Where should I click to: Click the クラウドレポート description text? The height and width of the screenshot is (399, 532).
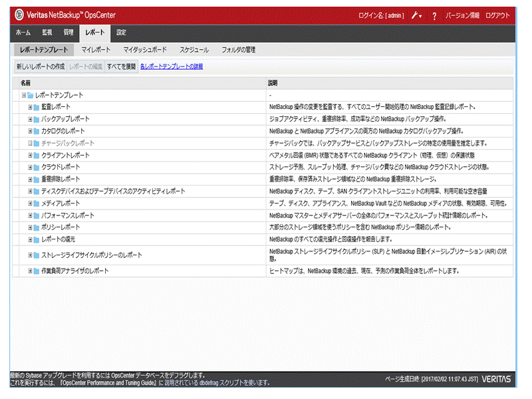pyautogui.click(x=379, y=168)
